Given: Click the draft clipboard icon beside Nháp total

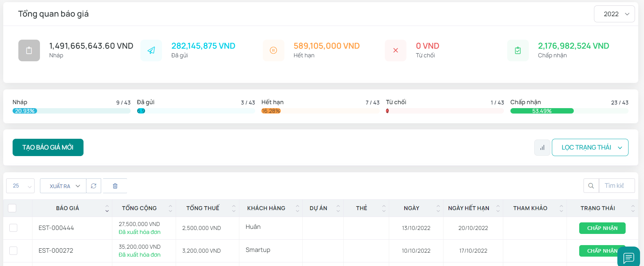Looking at the screenshot, I should coord(29,50).
